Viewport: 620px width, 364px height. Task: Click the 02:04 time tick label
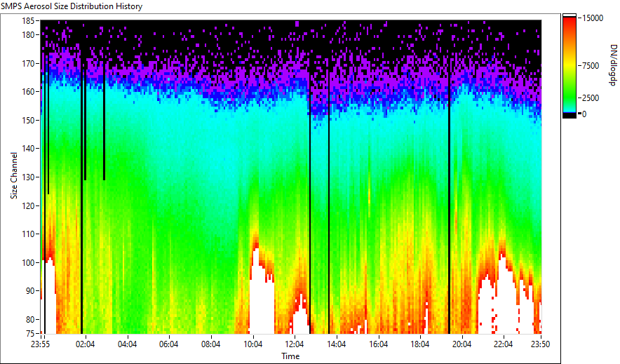(x=86, y=344)
